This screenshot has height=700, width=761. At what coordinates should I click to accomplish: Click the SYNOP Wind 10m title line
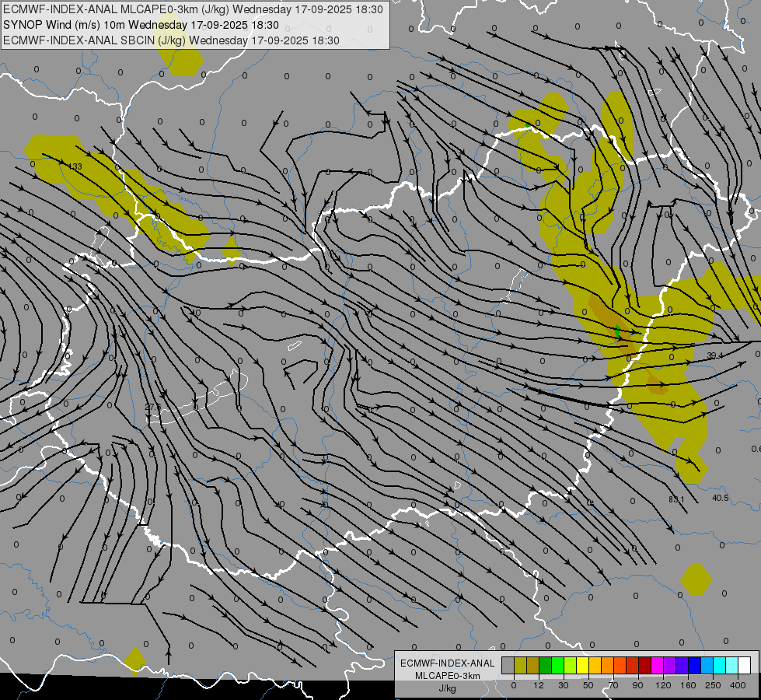coord(141,25)
